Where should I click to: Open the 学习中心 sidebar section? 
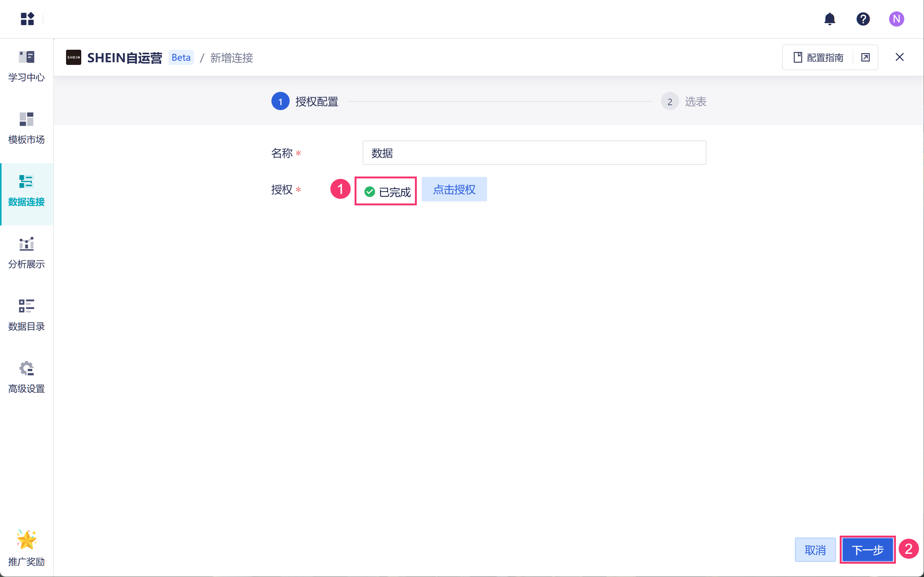pyautogui.click(x=26, y=66)
